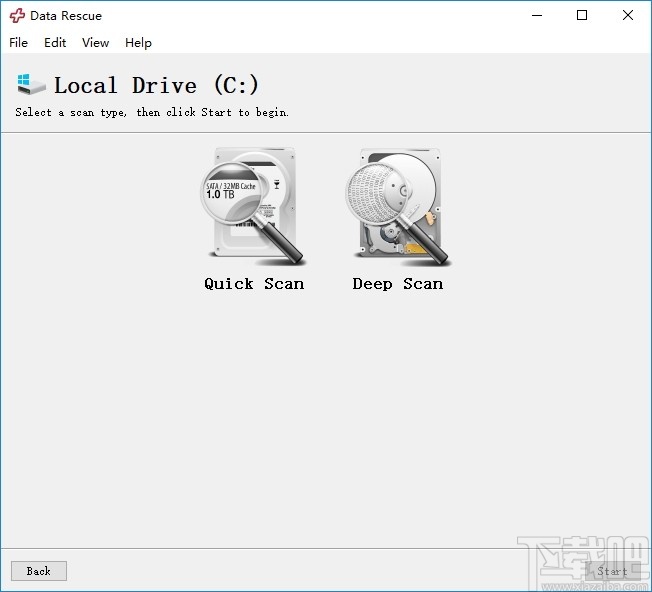Viewport: 652px width, 592px height.
Task: Open the Edit menu
Action: click(x=55, y=42)
